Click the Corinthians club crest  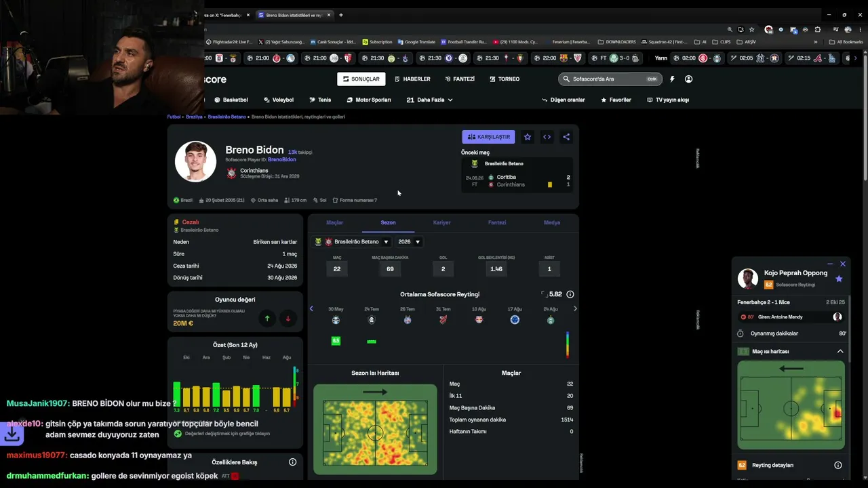tap(231, 173)
